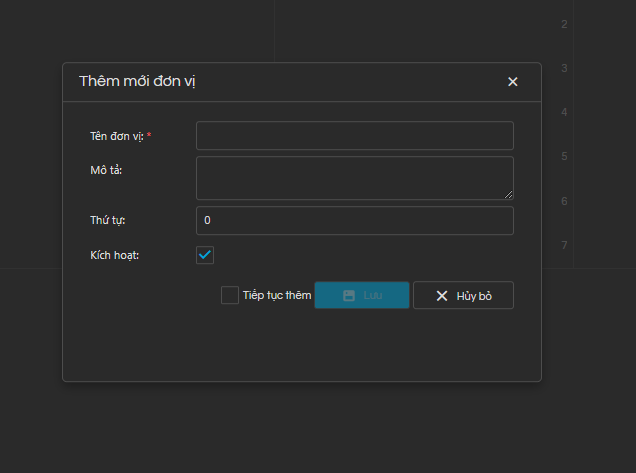Select the Thứ tự number field
The height and width of the screenshot is (473, 636).
[x=354, y=220]
